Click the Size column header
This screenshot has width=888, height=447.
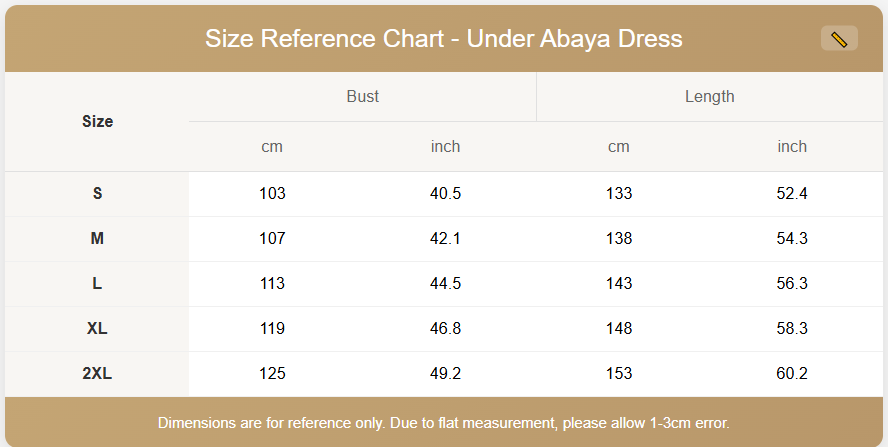click(x=97, y=122)
